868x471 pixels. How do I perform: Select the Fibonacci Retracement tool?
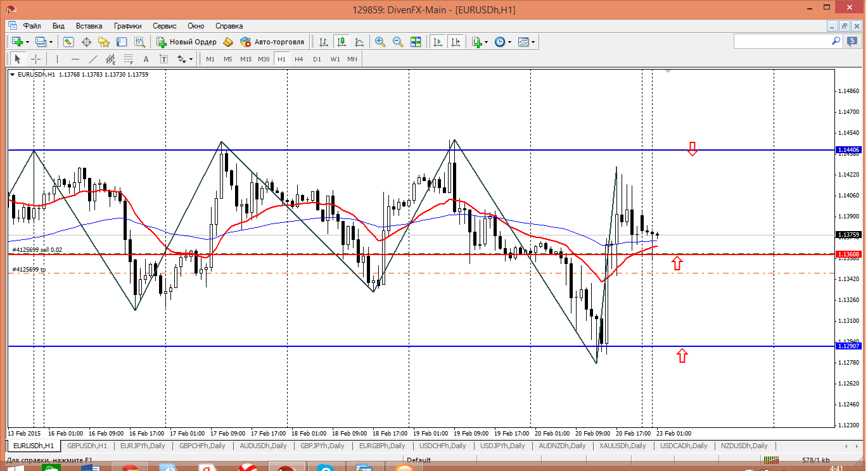(129, 59)
